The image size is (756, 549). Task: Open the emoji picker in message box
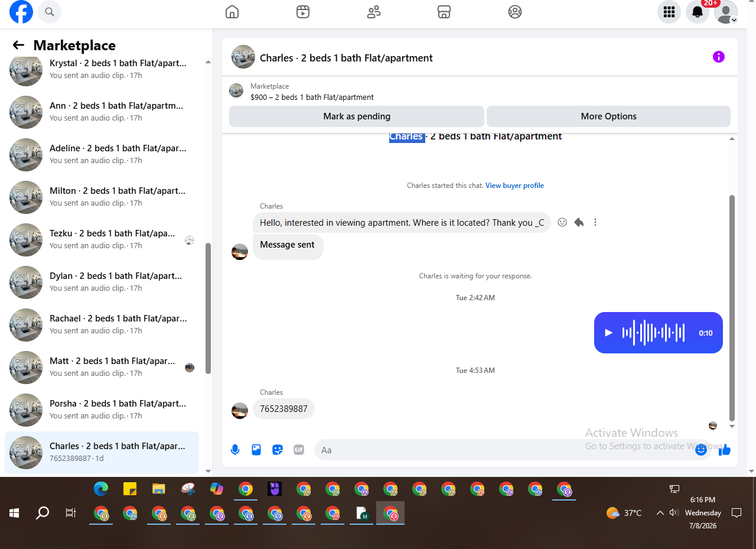(x=701, y=450)
